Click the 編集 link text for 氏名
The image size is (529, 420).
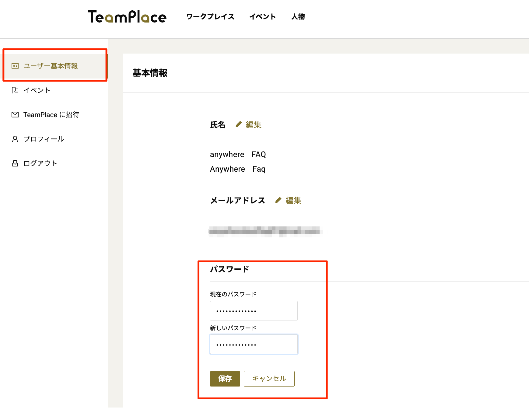(x=254, y=125)
